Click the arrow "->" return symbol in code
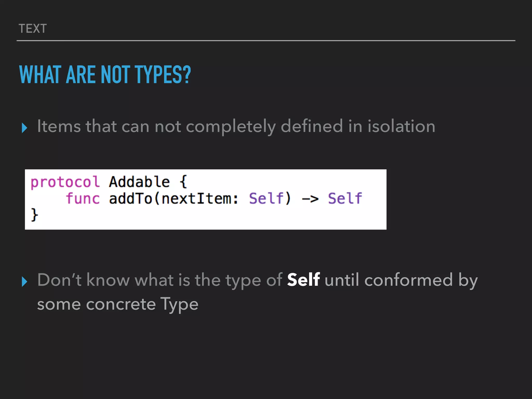The height and width of the screenshot is (399, 532). click(310, 199)
